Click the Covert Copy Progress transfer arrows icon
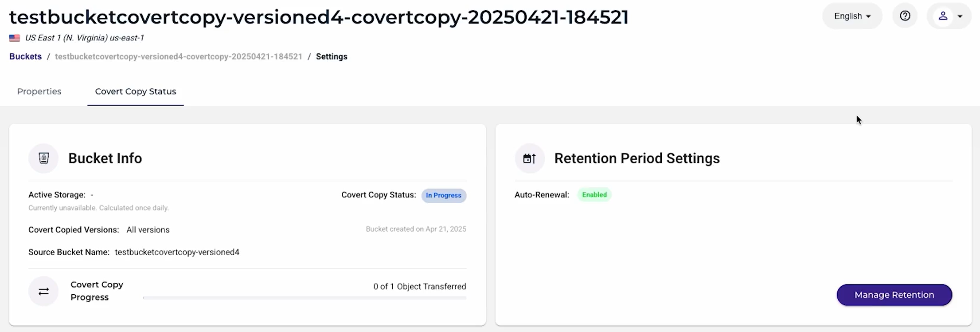 tap(43, 292)
